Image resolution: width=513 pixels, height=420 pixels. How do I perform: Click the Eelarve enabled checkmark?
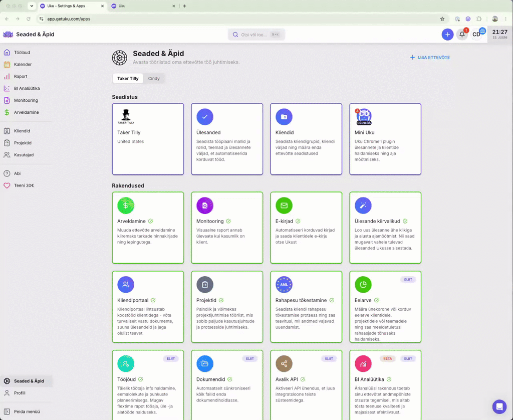coord(376,300)
